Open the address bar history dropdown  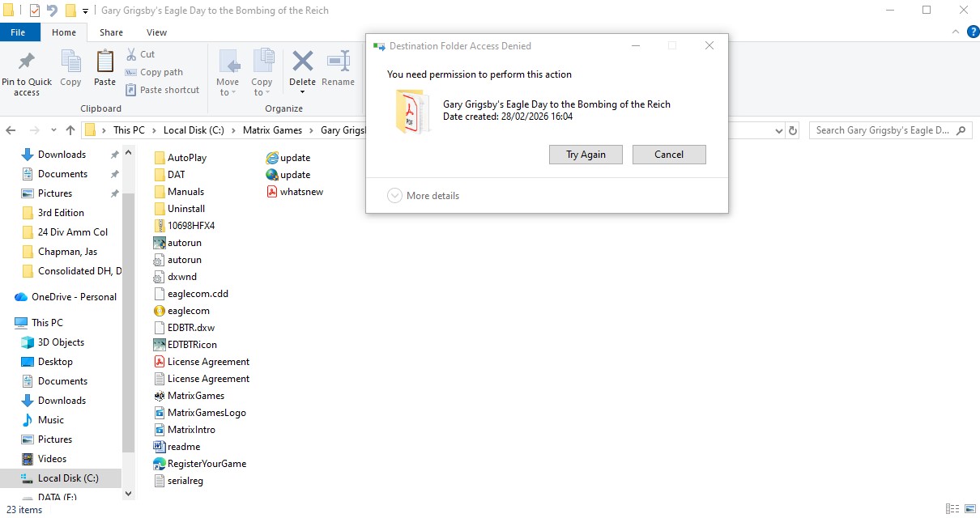tap(778, 130)
